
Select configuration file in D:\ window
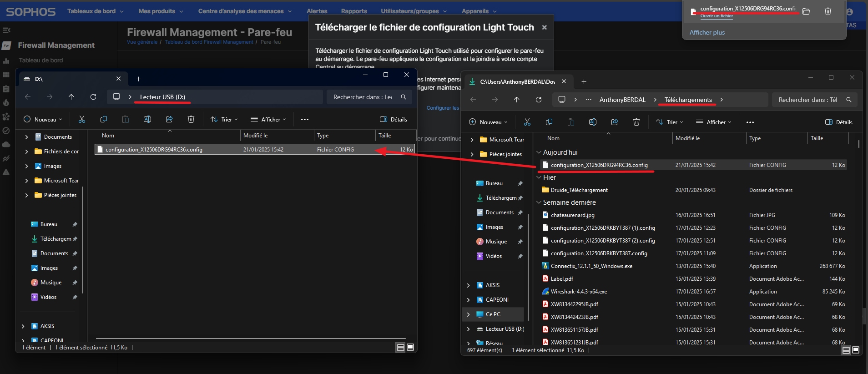[x=255, y=149]
